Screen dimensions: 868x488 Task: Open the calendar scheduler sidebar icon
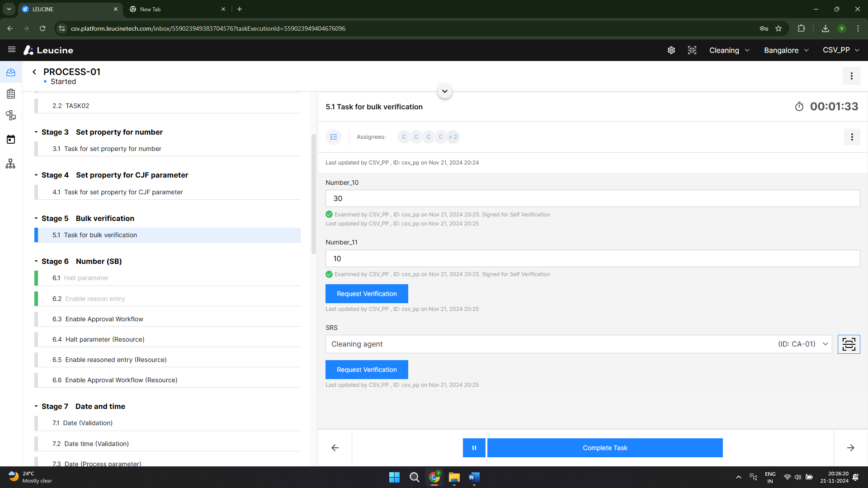coord(11,139)
